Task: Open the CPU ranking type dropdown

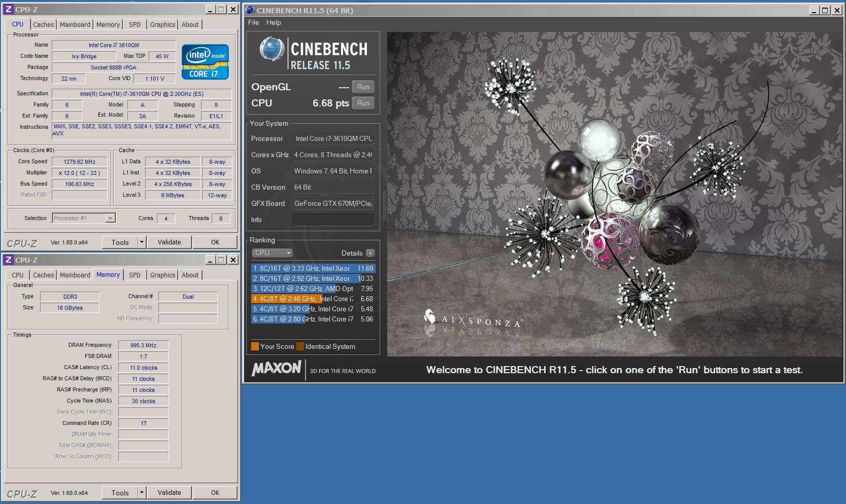Action: [273, 253]
